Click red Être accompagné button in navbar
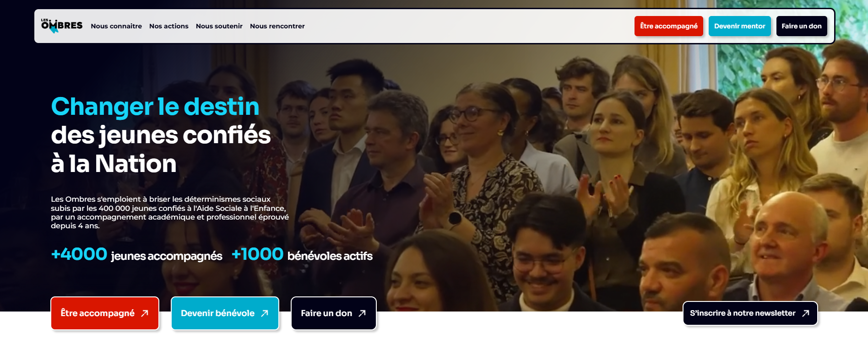This screenshot has height=344, width=868. (x=669, y=26)
